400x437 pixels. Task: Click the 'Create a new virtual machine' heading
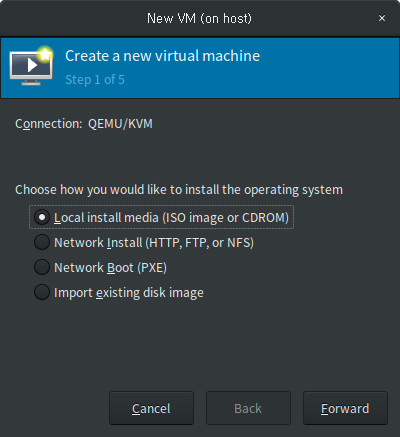point(163,56)
